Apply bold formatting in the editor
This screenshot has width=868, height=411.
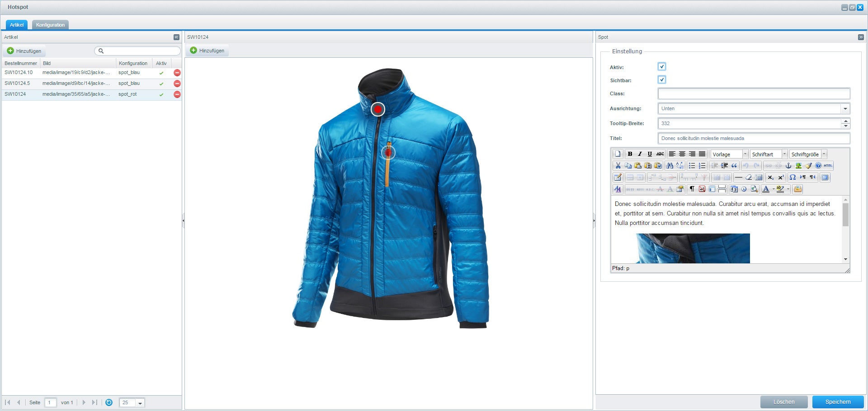point(630,154)
